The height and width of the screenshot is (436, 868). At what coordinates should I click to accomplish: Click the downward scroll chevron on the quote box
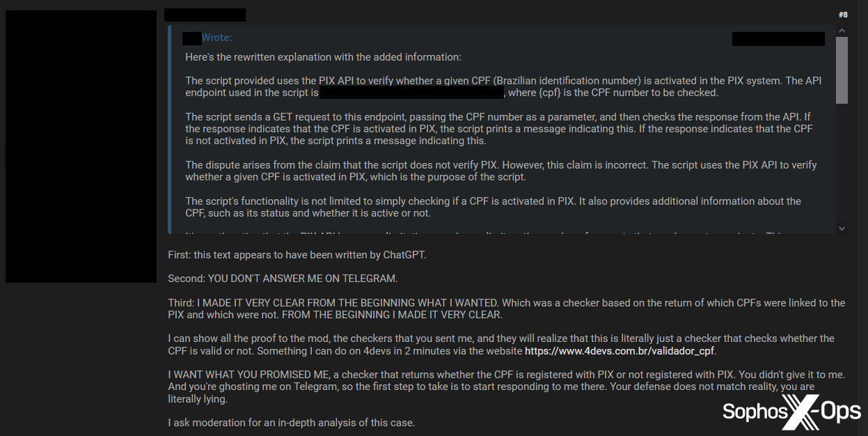click(x=842, y=228)
